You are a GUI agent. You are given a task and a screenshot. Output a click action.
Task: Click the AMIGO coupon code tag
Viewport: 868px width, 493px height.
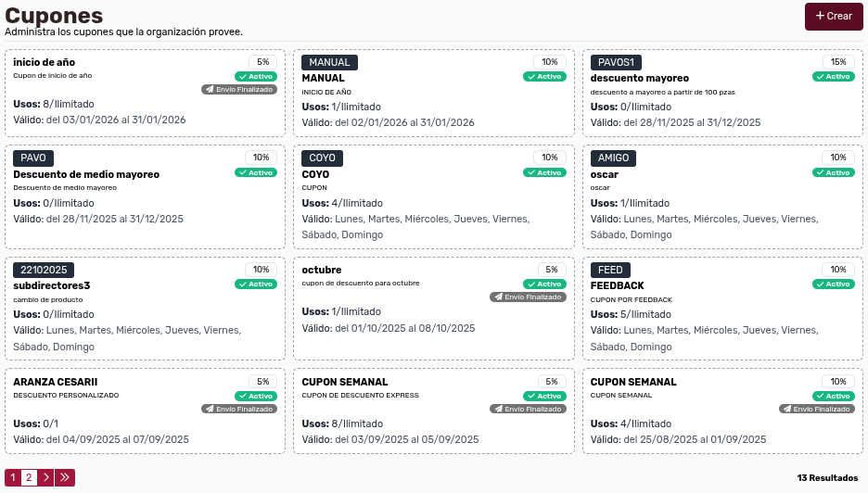click(x=613, y=158)
